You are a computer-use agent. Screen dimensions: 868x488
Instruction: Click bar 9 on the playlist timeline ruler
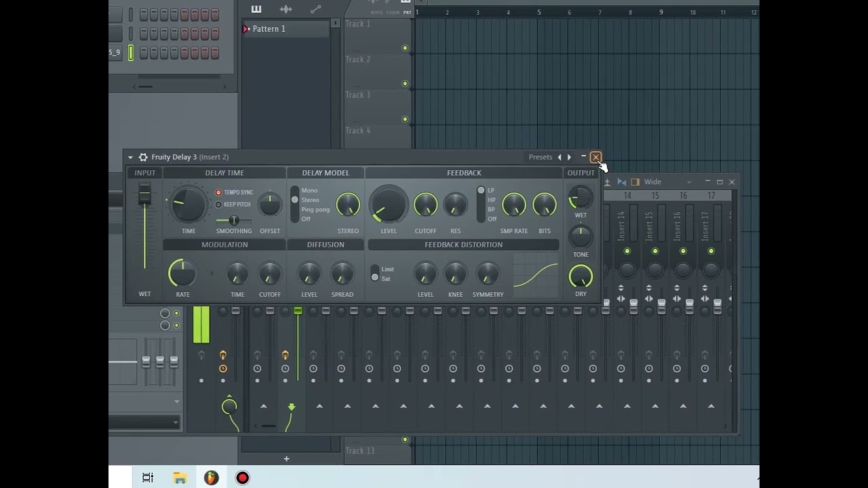click(661, 12)
